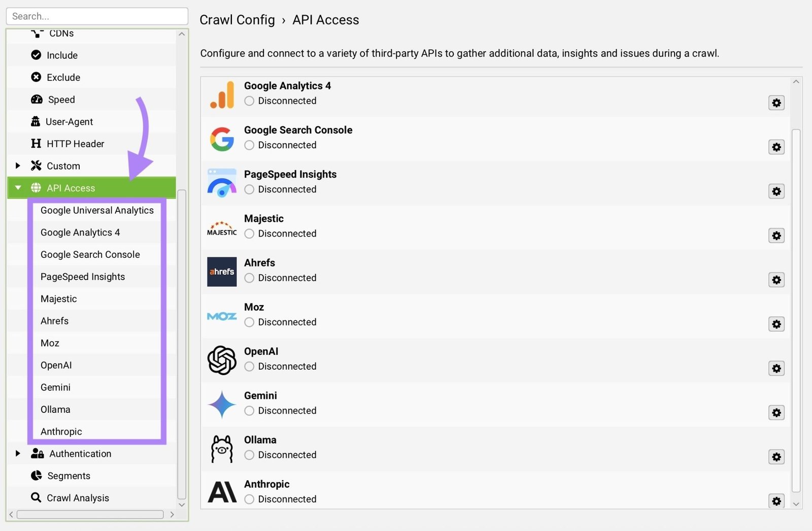Viewport: 812px width, 531px height.
Task: Open settings gear for Ollama
Action: (x=776, y=457)
